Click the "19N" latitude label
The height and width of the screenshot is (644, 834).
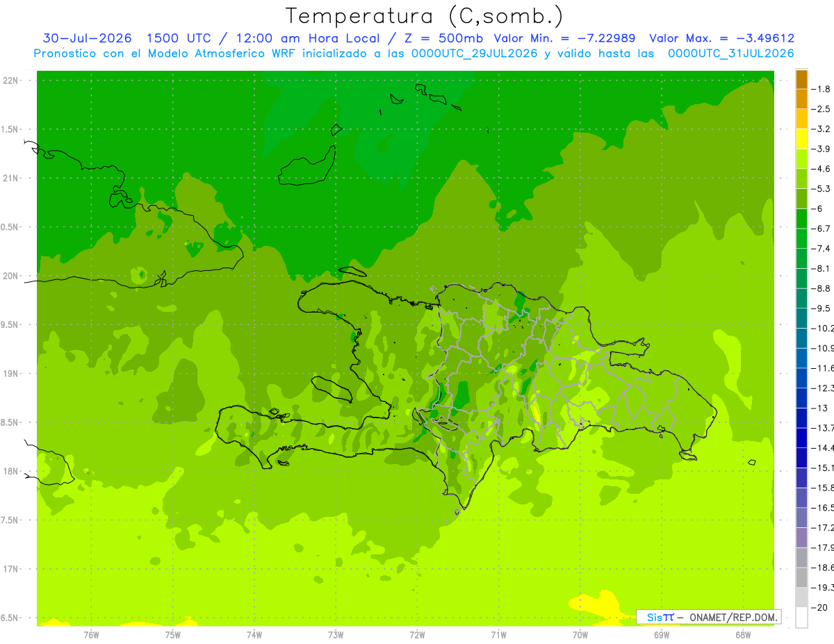(x=10, y=374)
